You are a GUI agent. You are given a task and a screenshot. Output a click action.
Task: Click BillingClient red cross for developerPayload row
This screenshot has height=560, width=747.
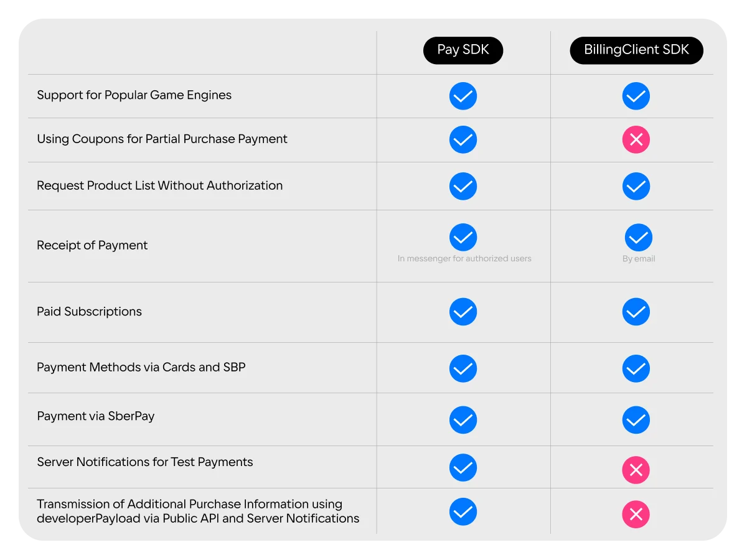(636, 515)
